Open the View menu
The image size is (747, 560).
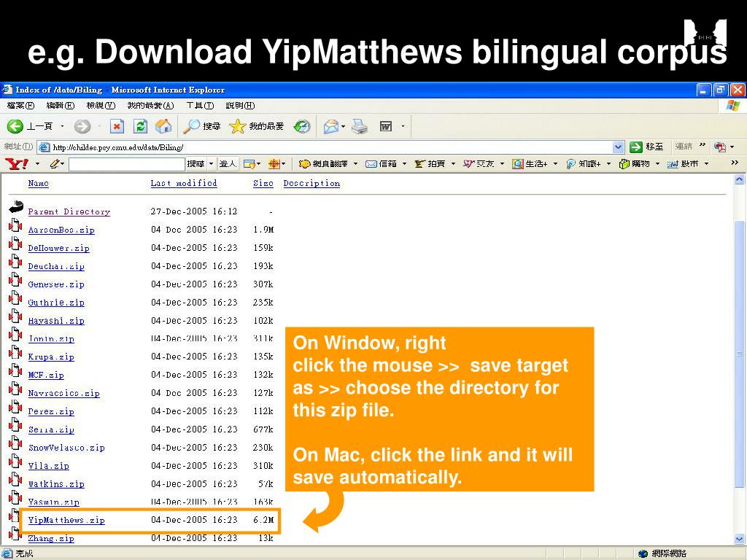[101, 105]
